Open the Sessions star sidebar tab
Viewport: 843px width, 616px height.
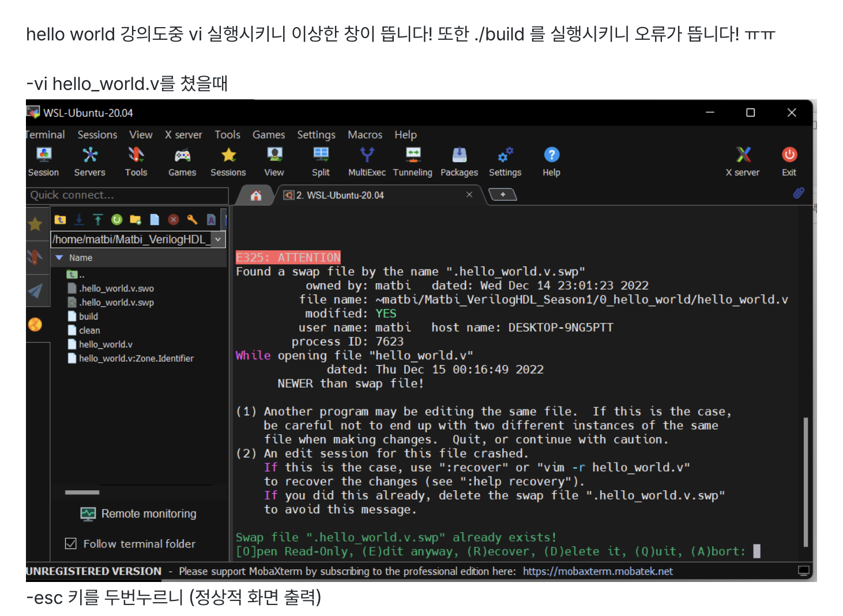[x=35, y=224]
